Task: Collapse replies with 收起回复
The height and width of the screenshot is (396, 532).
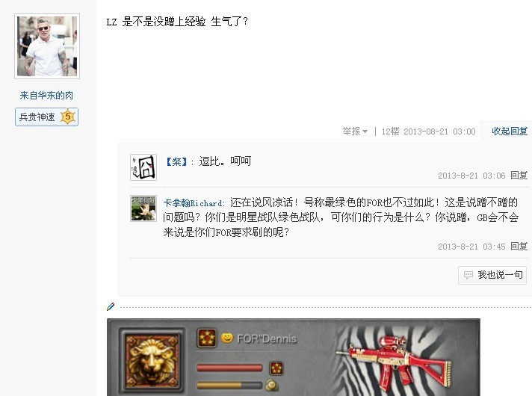Action: pyautogui.click(x=510, y=132)
